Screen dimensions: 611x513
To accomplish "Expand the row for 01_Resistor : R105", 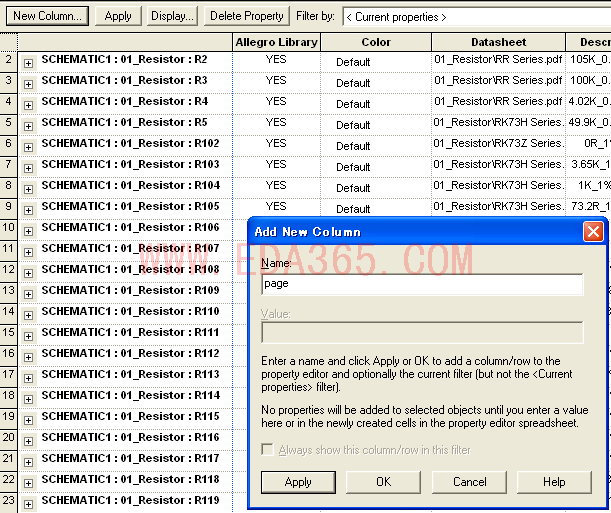I will (28, 210).
